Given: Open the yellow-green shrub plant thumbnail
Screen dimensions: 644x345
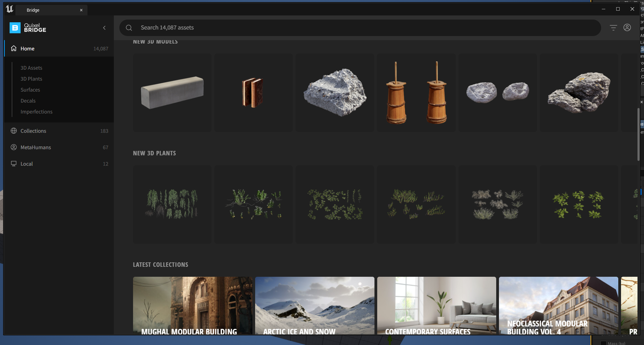Looking at the screenshot, I should coord(416,204).
